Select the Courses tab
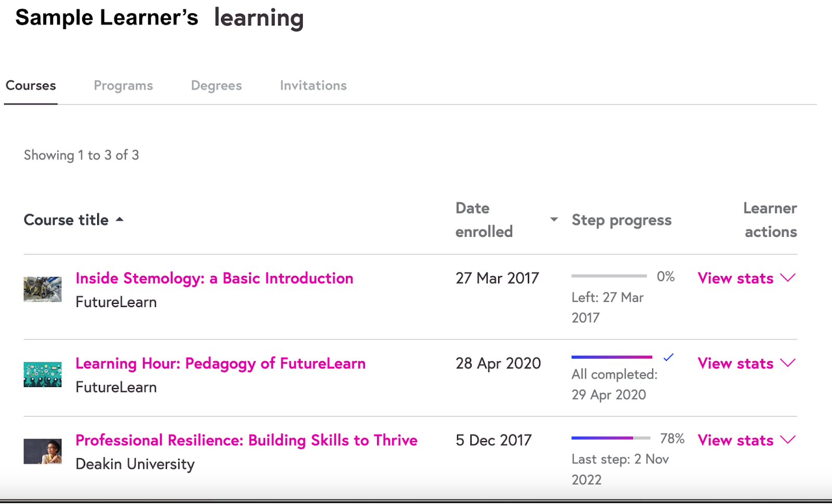Image resolution: width=832 pixels, height=504 pixels. 30,85
